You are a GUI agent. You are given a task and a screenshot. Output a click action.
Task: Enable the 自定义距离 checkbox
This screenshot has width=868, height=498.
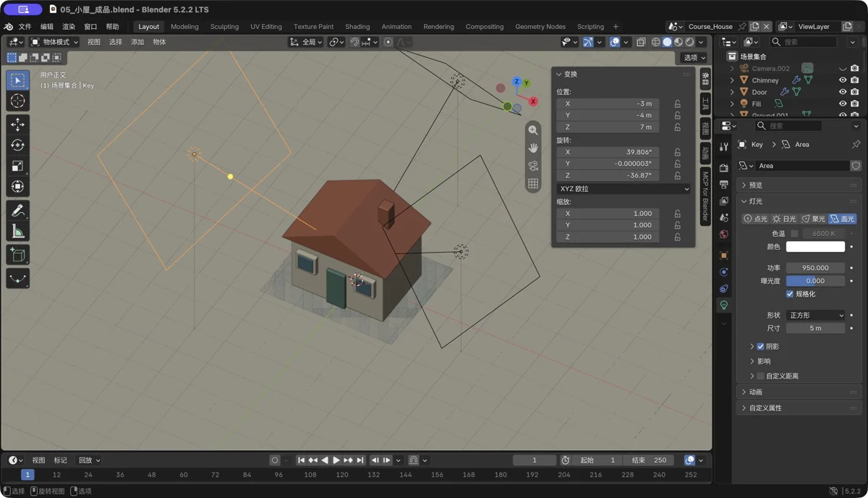760,376
